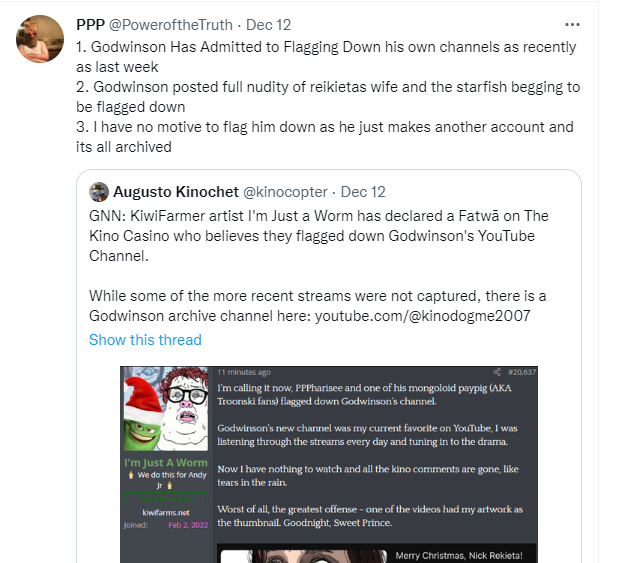Image resolution: width=623 pixels, height=563 pixels.
Task: Click the True & Honest Fan badge
Action: tap(166, 499)
